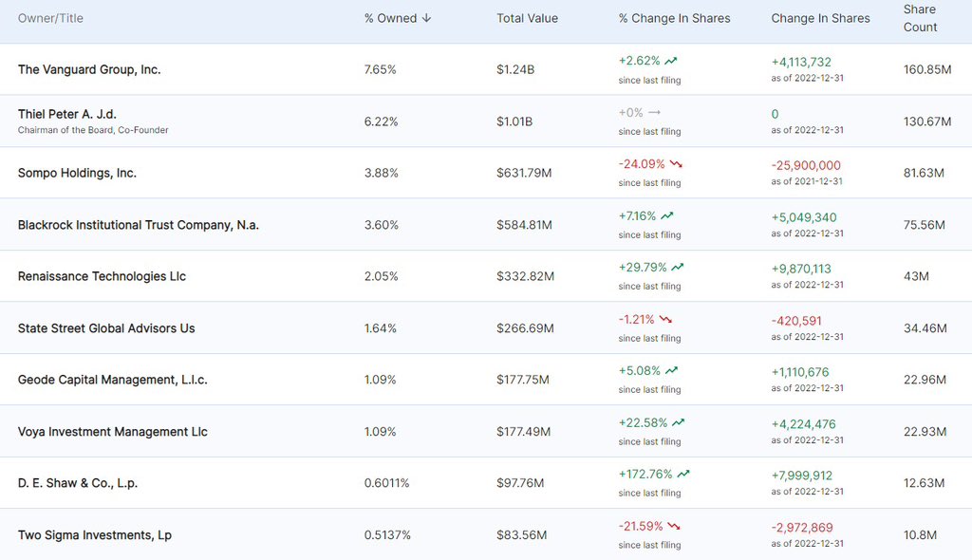
Task: Click the $584.81M total value
Action: pyautogui.click(x=524, y=225)
